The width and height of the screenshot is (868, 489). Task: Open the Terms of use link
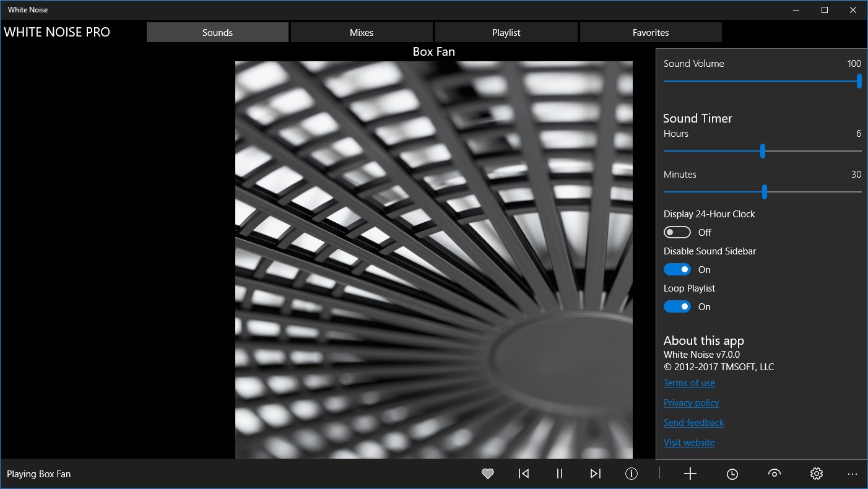689,383
